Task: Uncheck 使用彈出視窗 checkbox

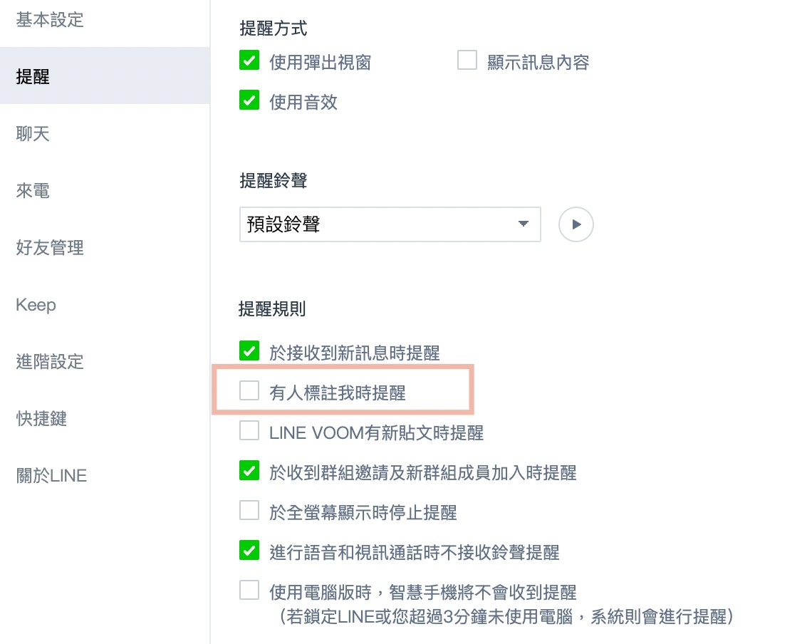Action: click(x=249, y=61)
